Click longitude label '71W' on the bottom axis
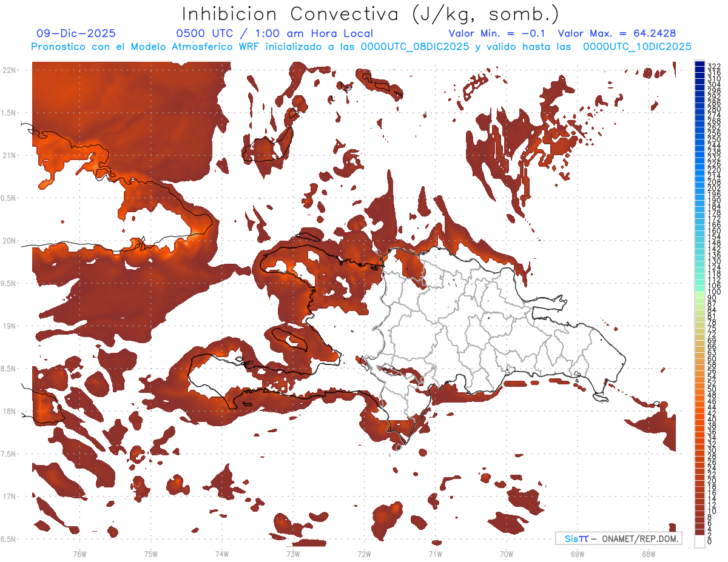728x562 pixels. [435, 554]
